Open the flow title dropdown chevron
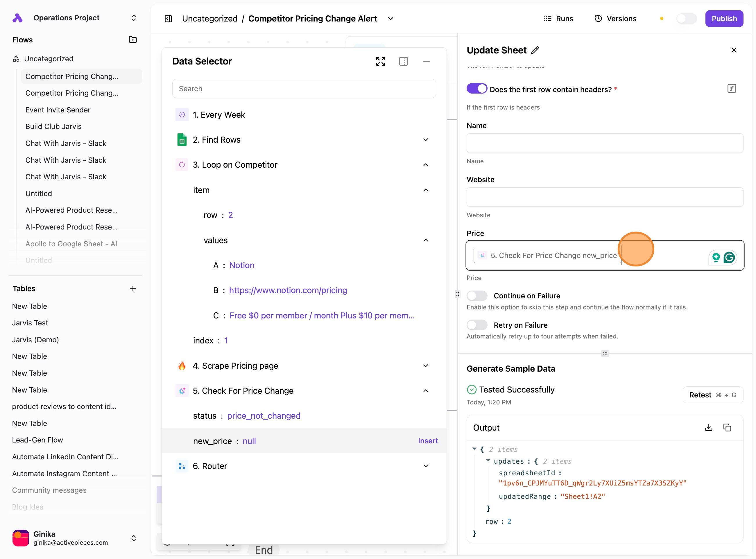This screenshot has height=559, width=756. pyautogui.click(x=390, y=19)
